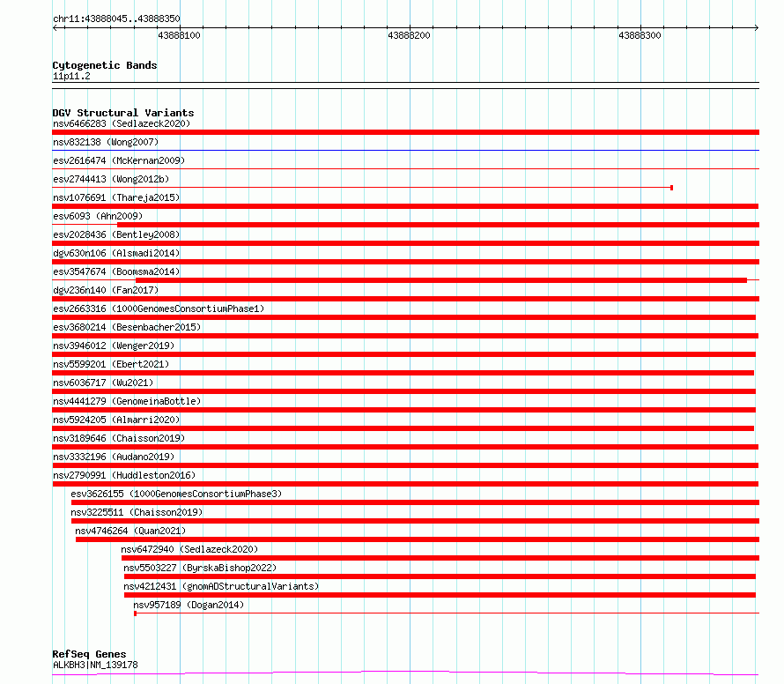Click the Cytogenetic Bands track title
This screenshot has width=784, height=684.
105,65
